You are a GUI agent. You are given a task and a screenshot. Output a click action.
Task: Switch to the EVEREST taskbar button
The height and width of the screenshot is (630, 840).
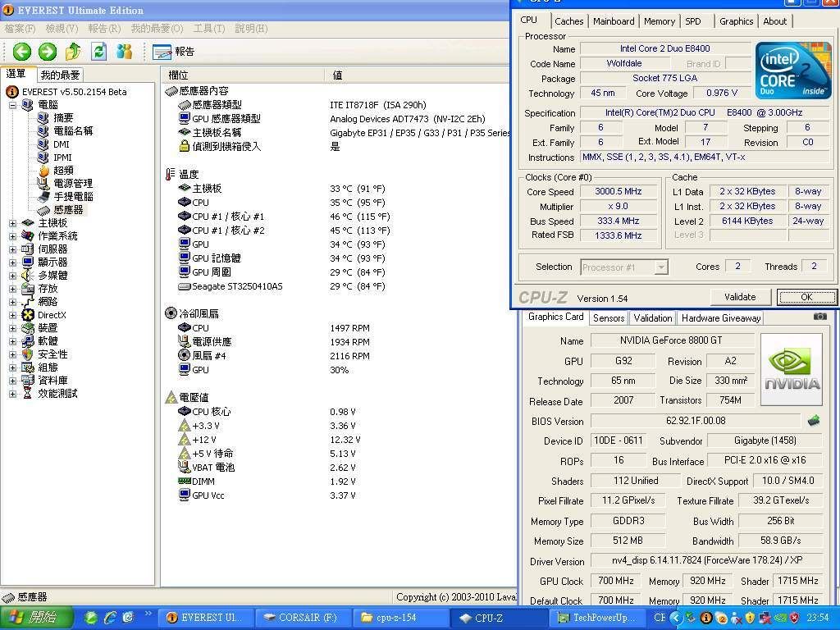[204, 618]
